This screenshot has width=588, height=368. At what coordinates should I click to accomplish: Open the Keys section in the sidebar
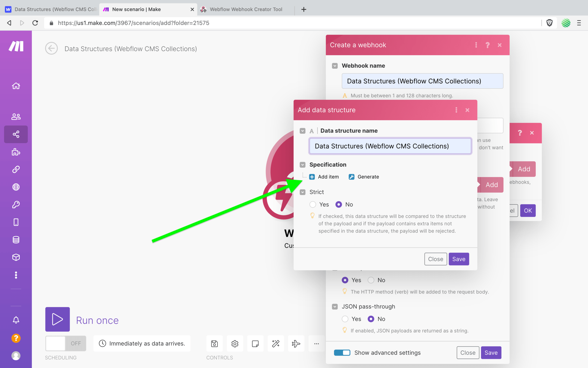coord(16,205)
